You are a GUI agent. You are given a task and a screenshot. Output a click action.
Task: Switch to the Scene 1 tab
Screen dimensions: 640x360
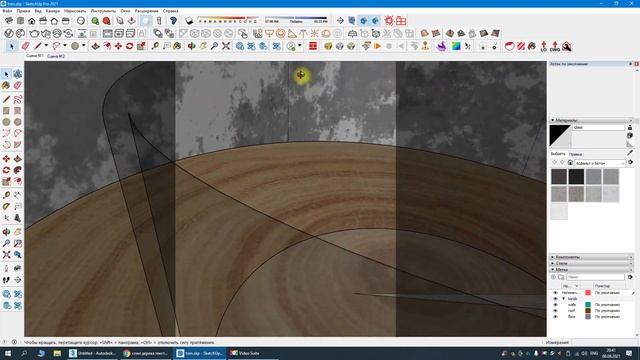[35, 56]
